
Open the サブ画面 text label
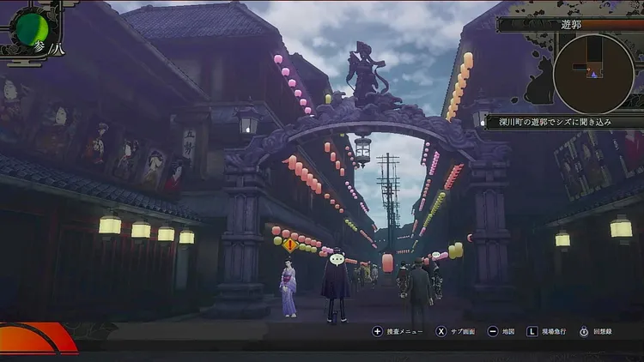pos(465,331)
